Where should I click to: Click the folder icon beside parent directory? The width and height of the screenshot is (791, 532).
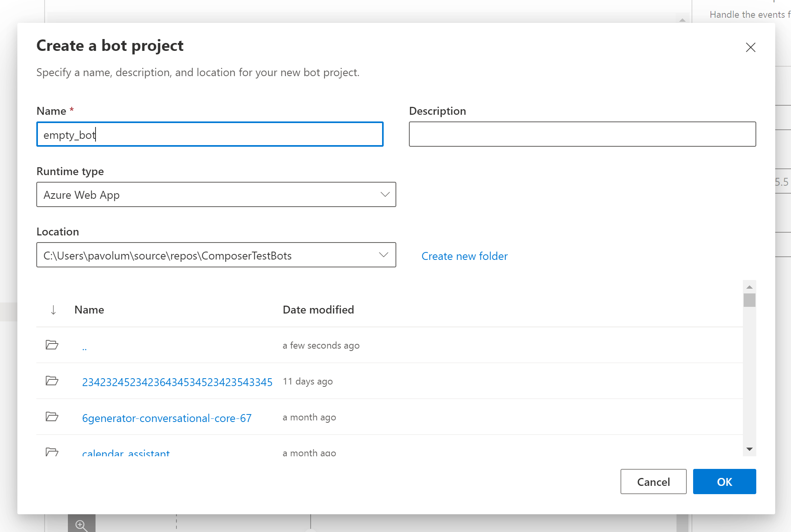coord(52,345)
